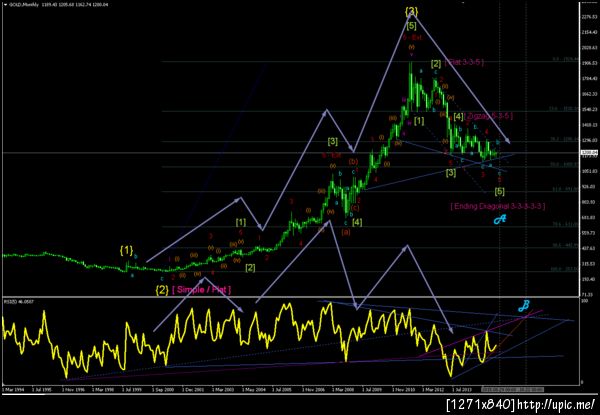This screenshot has height=415, width=600.
Task: Click the yellow {1} wave label
Action: coord(127,251)
